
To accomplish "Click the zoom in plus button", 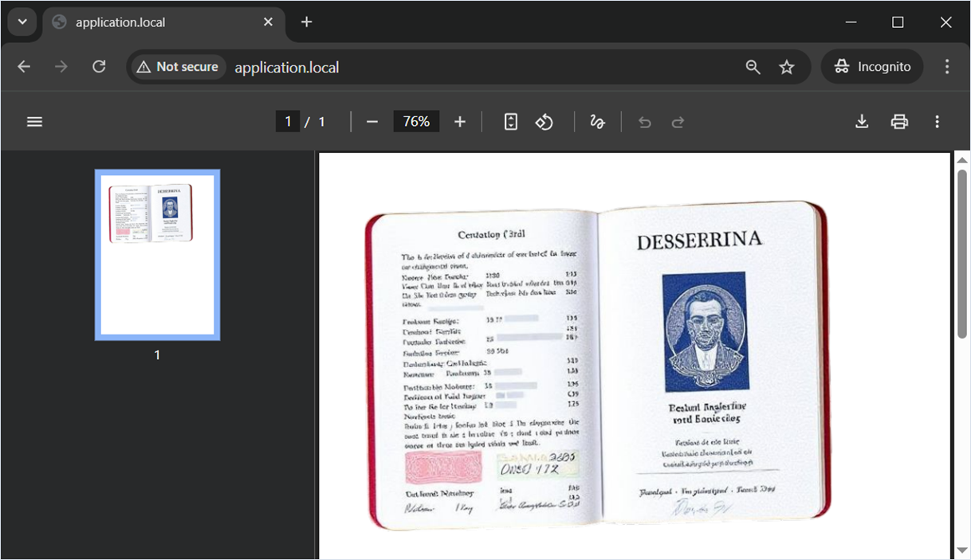I will click(460, 122).
